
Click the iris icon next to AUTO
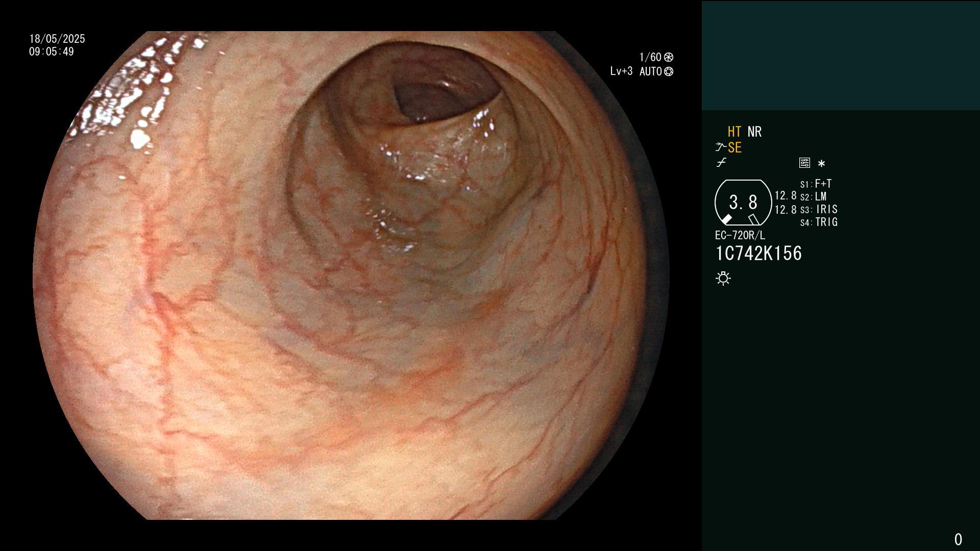point(669,71)
